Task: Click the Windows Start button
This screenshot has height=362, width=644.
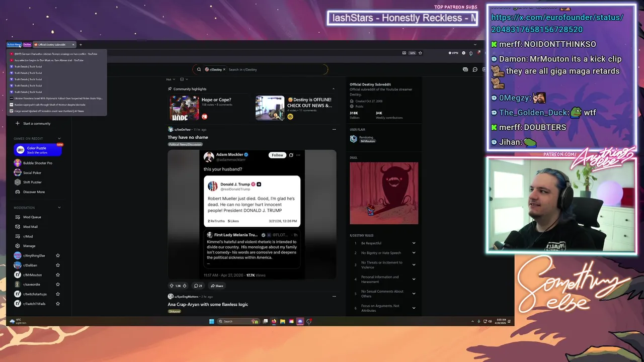Action: [211, 321]
